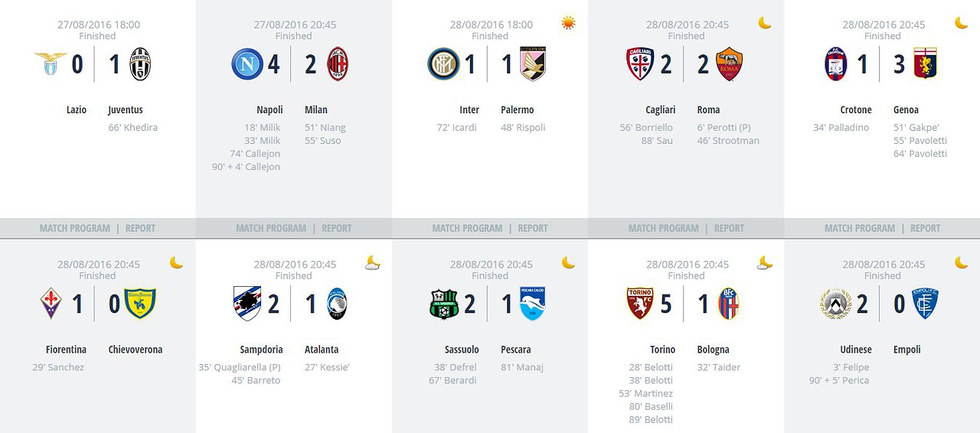
Task: Click the Torino bull crest
Action: tap(639, 304)
